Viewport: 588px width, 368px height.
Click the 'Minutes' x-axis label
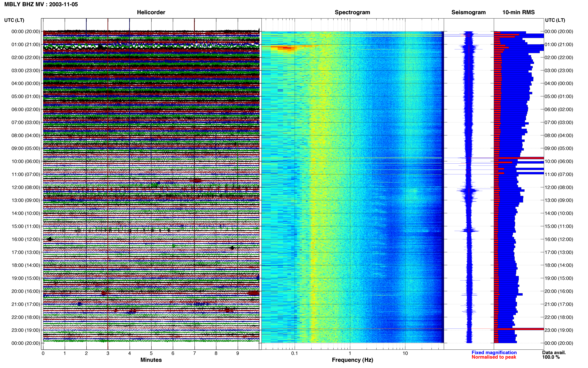click(151, 360)
